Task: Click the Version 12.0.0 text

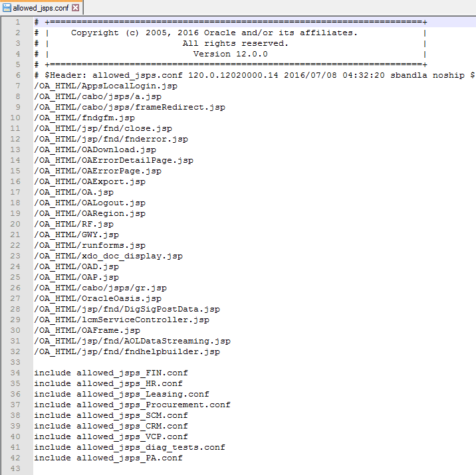Action: (231, 54)
